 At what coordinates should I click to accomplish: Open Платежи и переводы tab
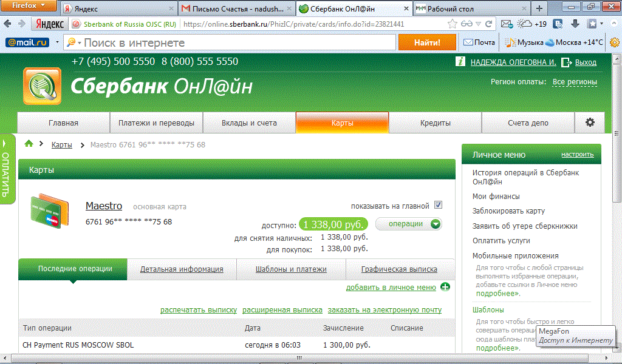pyautogui.click(x=156, y=123)
